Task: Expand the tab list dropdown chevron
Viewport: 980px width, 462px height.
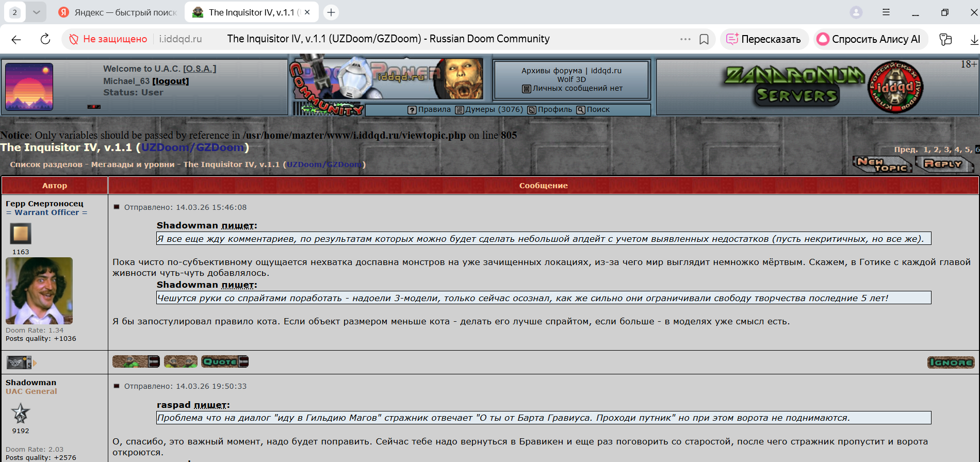Action: (x=36, y=12)
